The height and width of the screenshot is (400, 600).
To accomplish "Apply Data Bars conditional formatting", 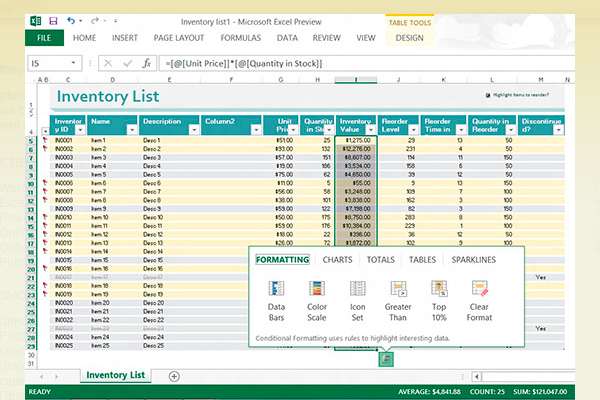I will [277, 290].
